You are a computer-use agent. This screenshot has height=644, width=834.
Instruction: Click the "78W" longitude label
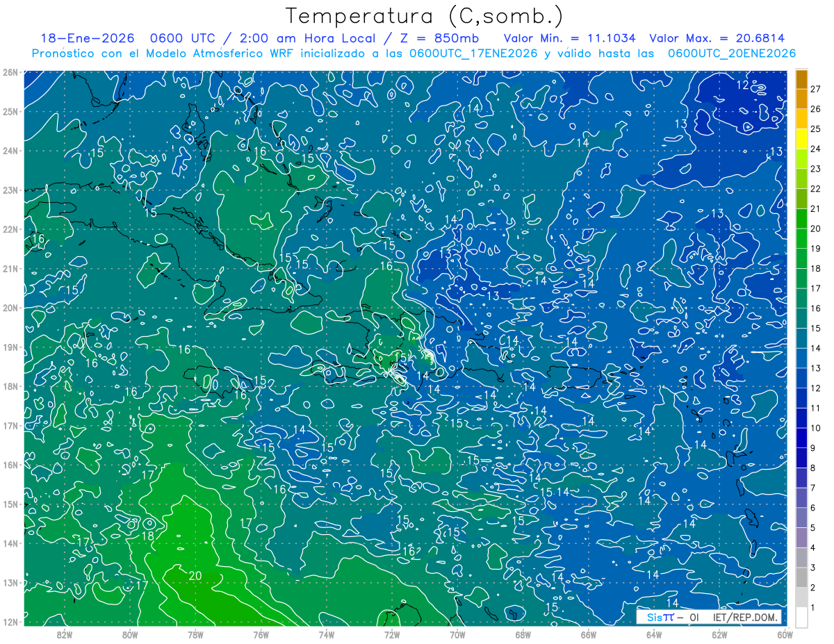click(195, 634)
